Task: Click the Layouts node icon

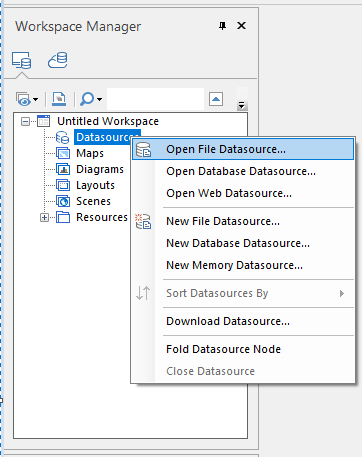Action: pos(63,185)
